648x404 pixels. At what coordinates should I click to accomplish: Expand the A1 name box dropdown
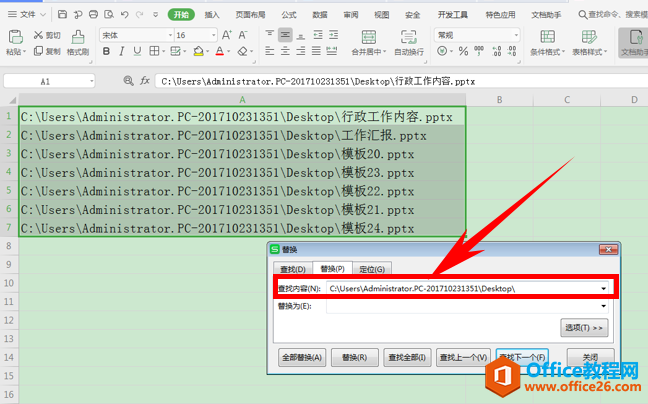click(x=91, y=81)
